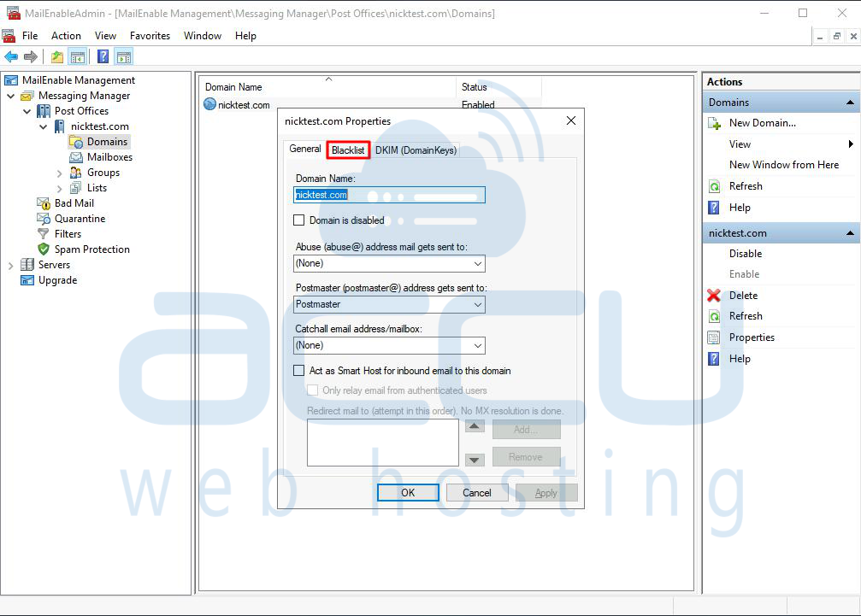
Task: Switch to the DKIM (DomainKeys) tab
Action: click(x=416, y=150)
